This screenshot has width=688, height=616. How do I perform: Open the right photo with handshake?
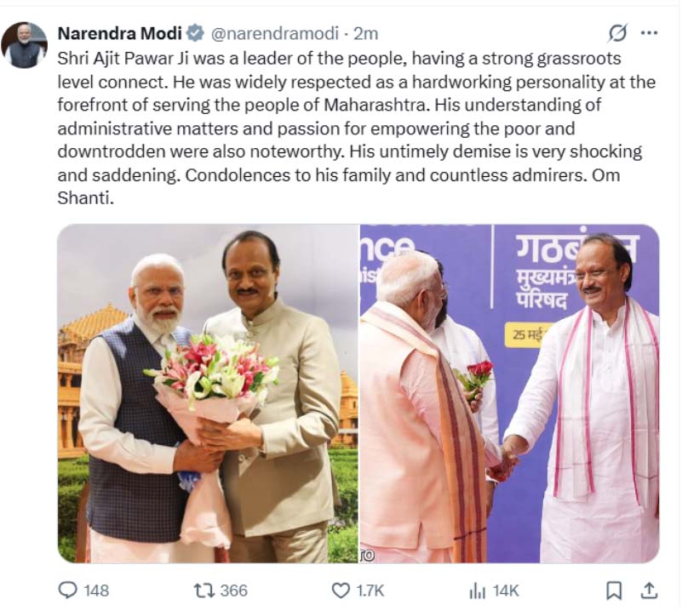tap(509, 393)
